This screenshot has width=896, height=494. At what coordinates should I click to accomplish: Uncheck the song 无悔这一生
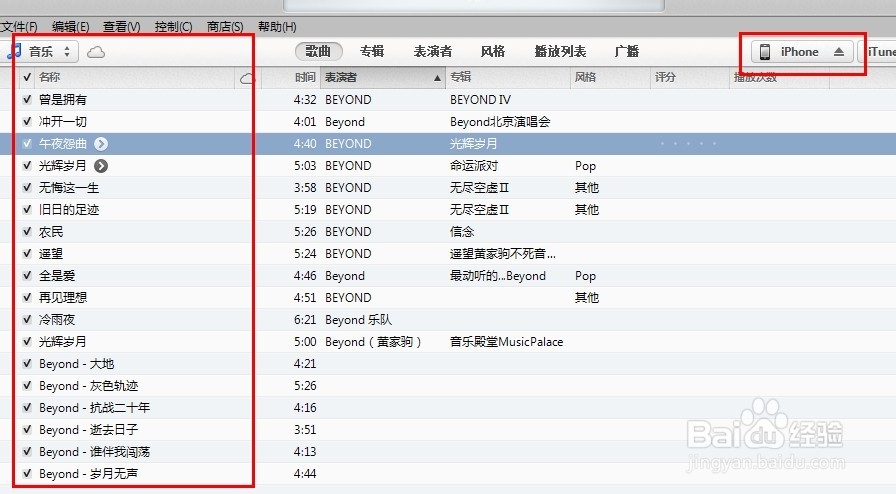pos(27,188)
